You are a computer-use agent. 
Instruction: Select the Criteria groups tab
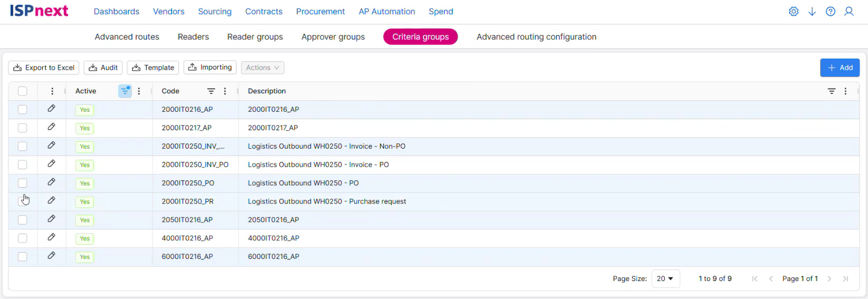point(421,37)
